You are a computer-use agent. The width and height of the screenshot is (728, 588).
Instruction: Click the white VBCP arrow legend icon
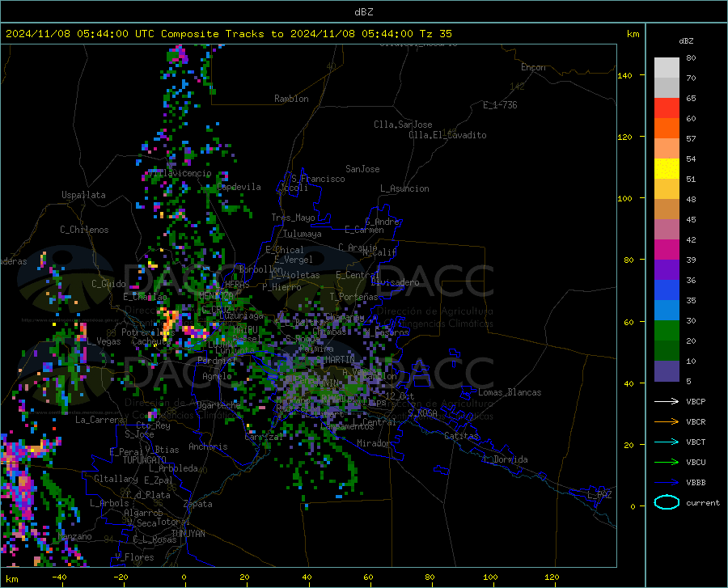[667, 401]
